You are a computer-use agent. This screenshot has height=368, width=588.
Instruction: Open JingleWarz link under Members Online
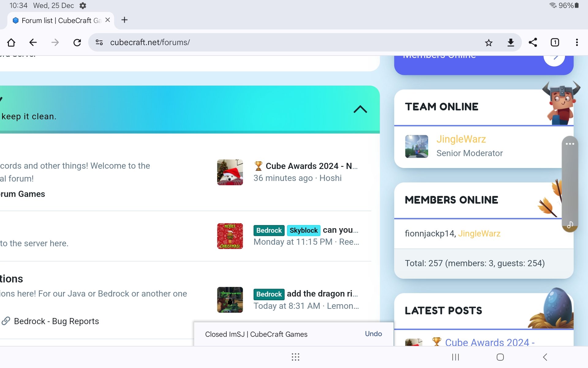(x=479, y=233)
